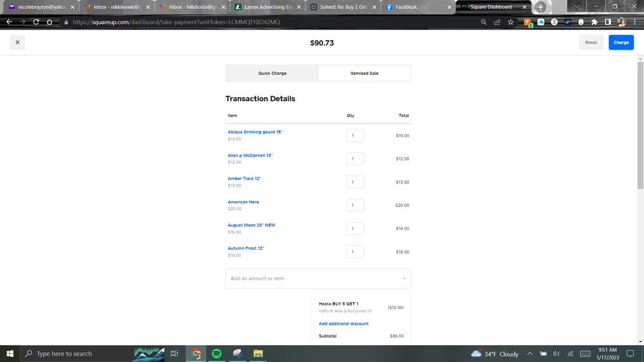Screen dimensions: 644x362
Task: Show hidden system tray icons
Action: 530,354
